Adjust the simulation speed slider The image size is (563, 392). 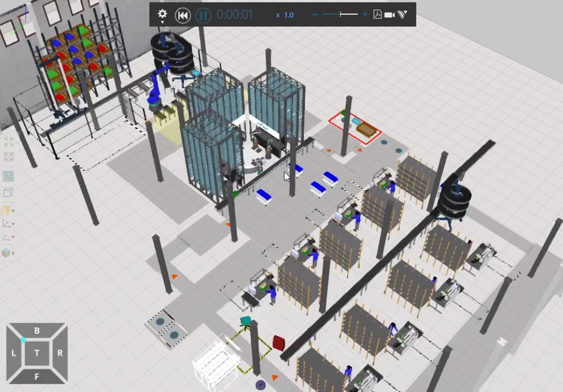(x=341, y=15)
